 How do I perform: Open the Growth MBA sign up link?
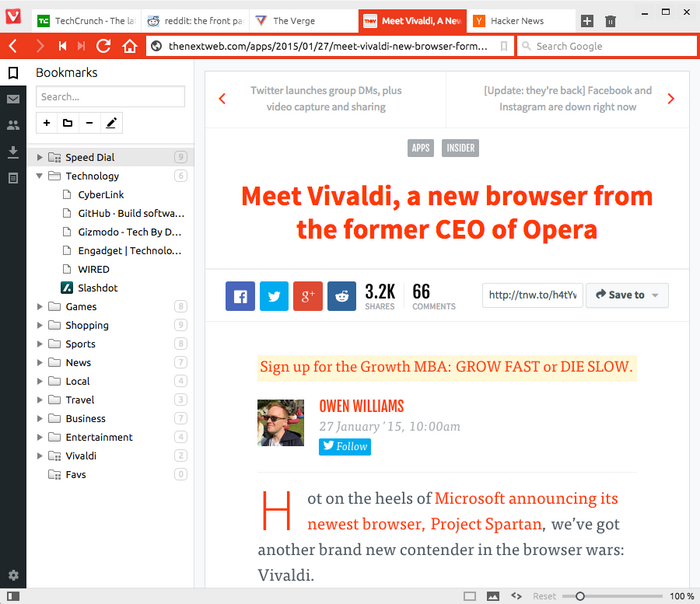[446, 367]
